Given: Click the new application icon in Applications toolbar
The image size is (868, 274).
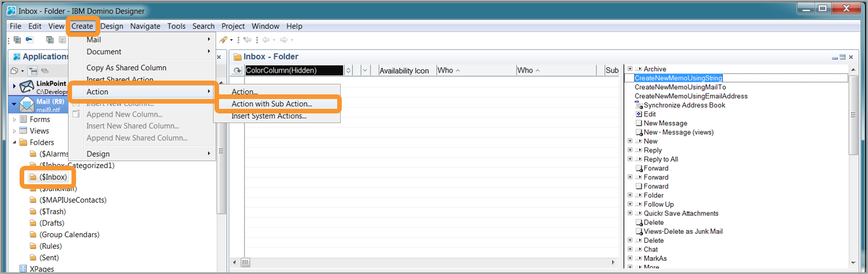Looking at the screenshot, I should pyautogui.click(x=15, y=71).
